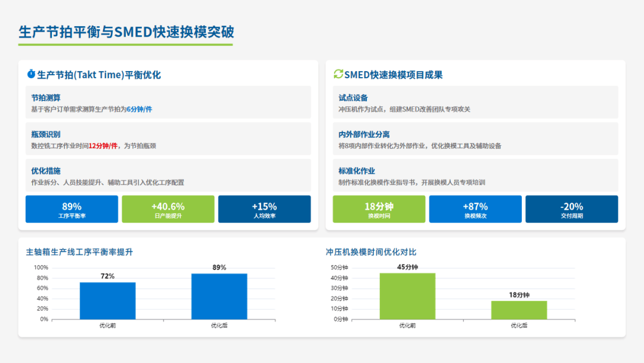Select the +40.6% 日产能提升 green card

coord(168,209)
